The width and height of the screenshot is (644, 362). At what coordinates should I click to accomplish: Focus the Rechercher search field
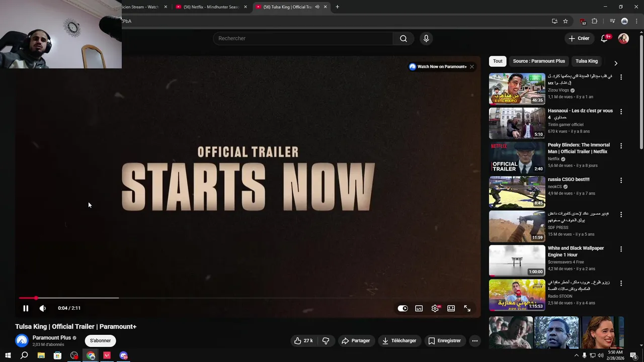point(303,39)
